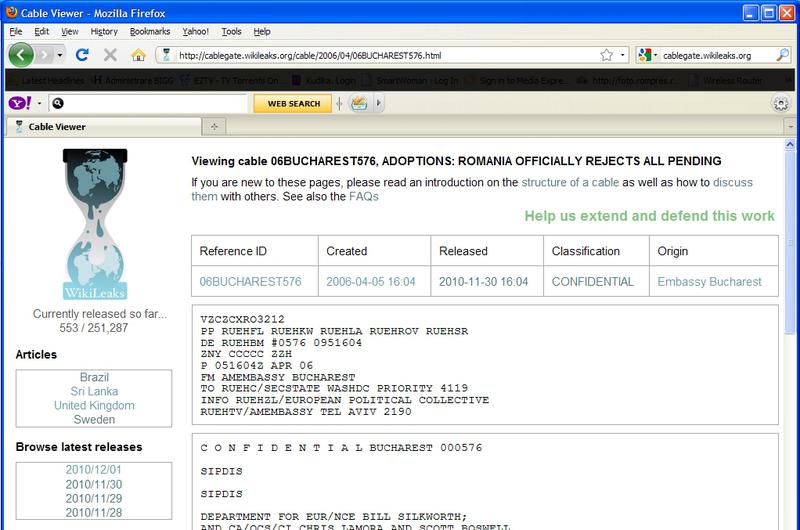The width and height of the screenshot is (800, 530).
Task: Go to the browser Home page icon
Action: click(x=137, y=55)
